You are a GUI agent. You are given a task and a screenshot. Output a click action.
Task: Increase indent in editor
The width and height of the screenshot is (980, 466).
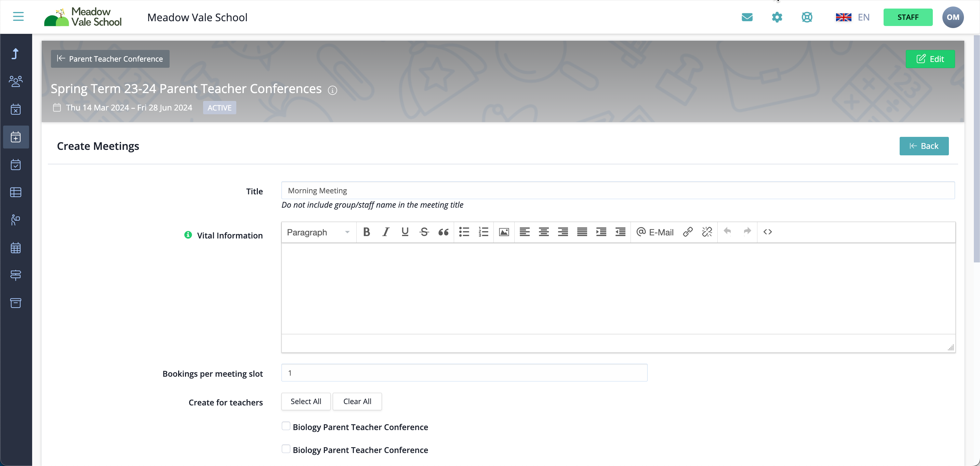point(601,232)
